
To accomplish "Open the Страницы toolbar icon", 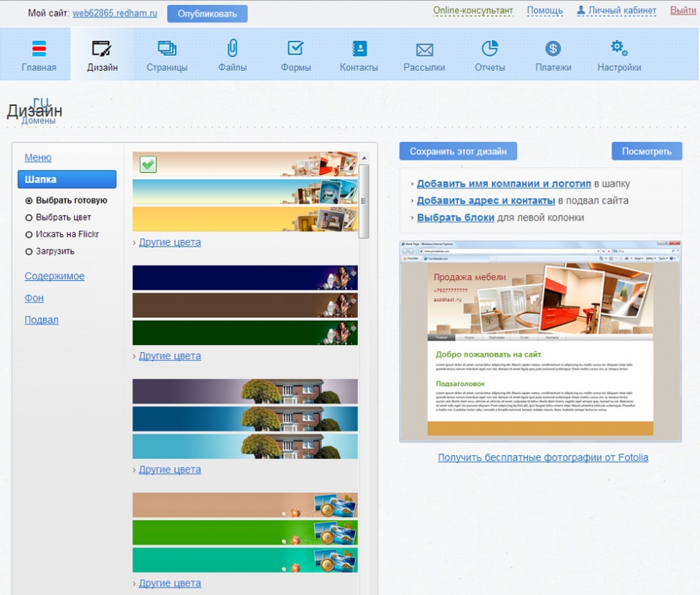I will 167,48.
